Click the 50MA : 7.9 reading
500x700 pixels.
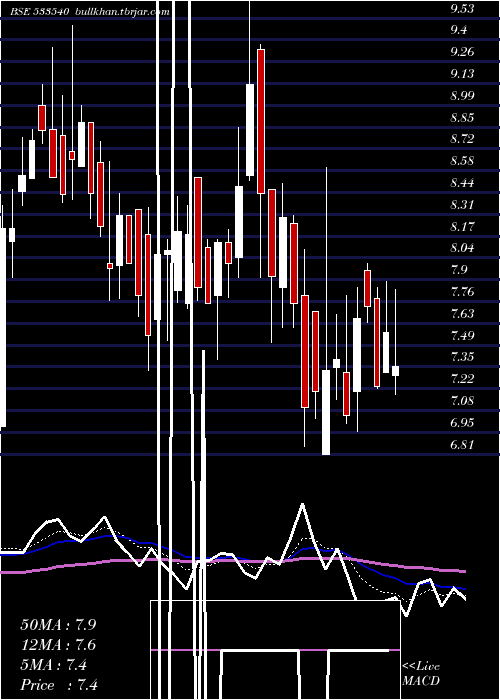[x=58, y=624]
